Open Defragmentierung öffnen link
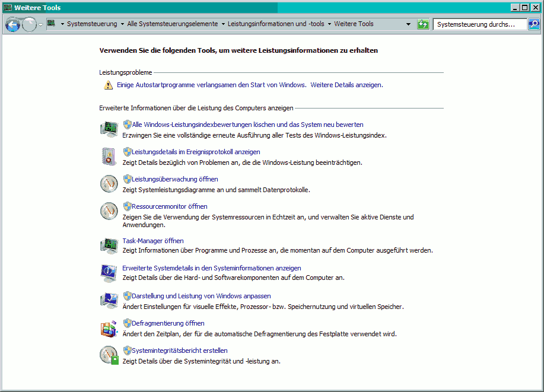This screenshot has height=392, width=544. tap(168, 323)
